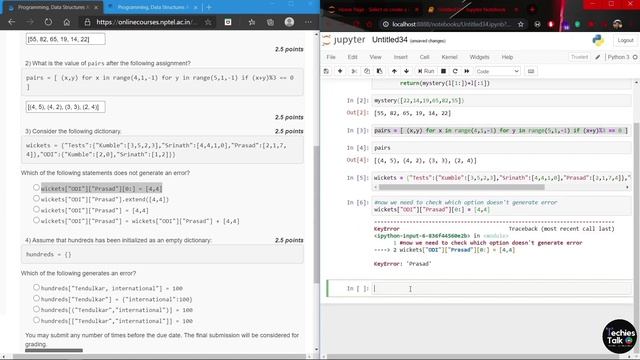Move the selected cell up
640x360 pixels.
pos(394,71)
